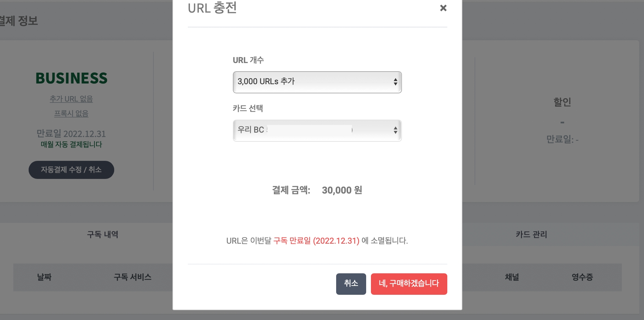The height and width of the screenshot is (320, 644).
Task: Click the BUSINESS plan title
Action: (72, 78)
